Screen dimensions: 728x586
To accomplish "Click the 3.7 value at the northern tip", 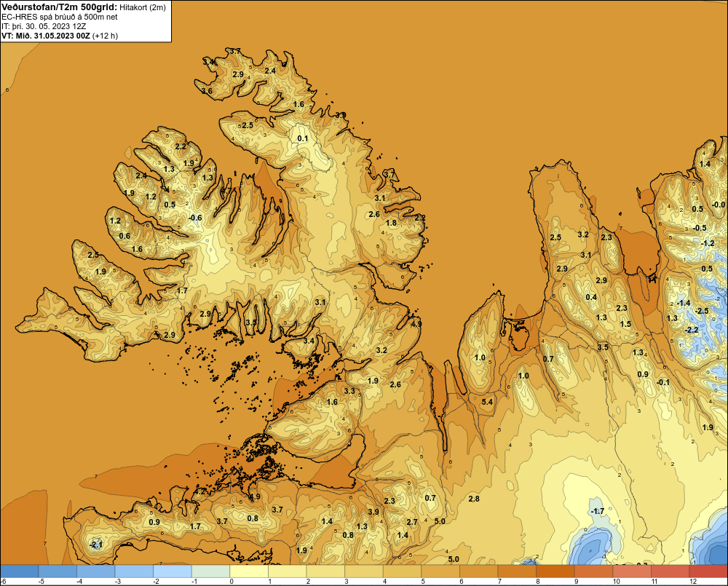I will click(235, 51).
